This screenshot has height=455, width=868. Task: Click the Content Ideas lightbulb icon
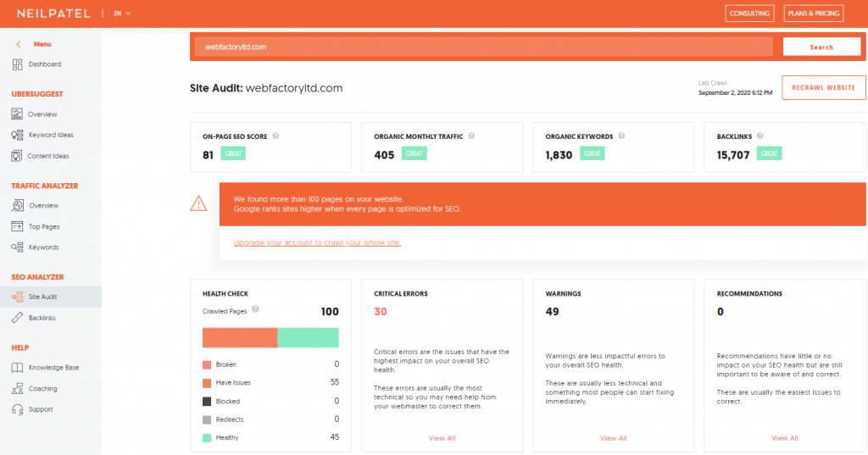pos(17,156)
